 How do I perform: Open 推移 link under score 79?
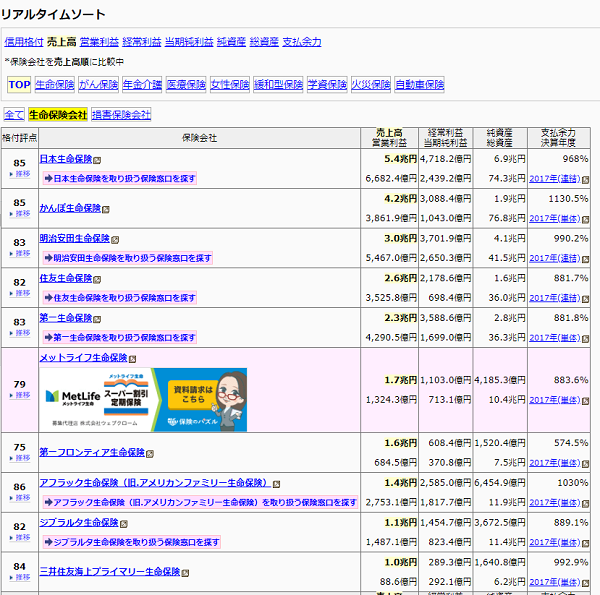tap(22, 395)
